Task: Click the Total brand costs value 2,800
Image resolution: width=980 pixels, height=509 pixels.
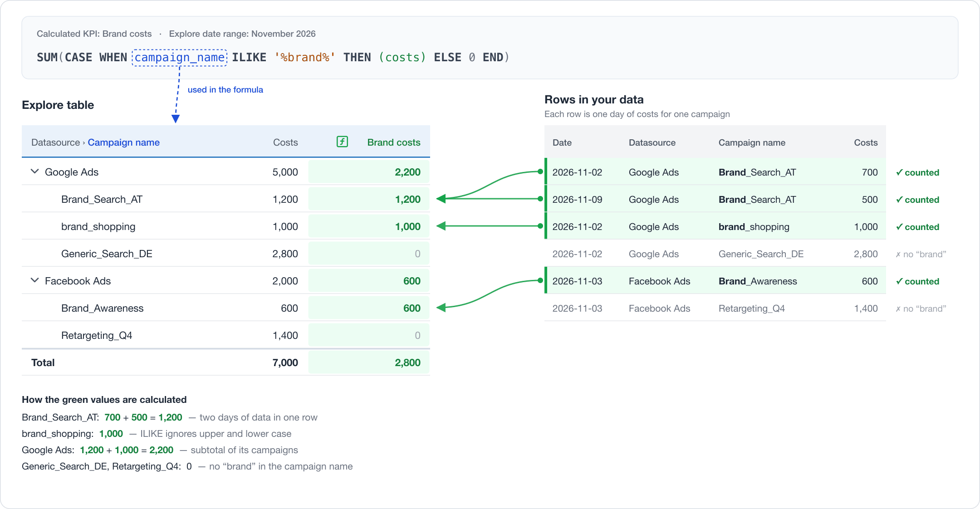Action: point(407,362)
